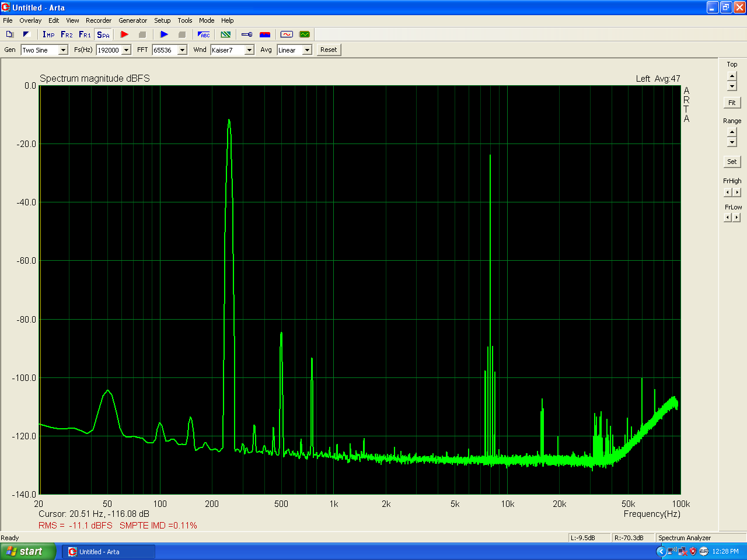Click the Frequency(Hz) axis label
Screen dimensions: 747x560
(652, 514)
